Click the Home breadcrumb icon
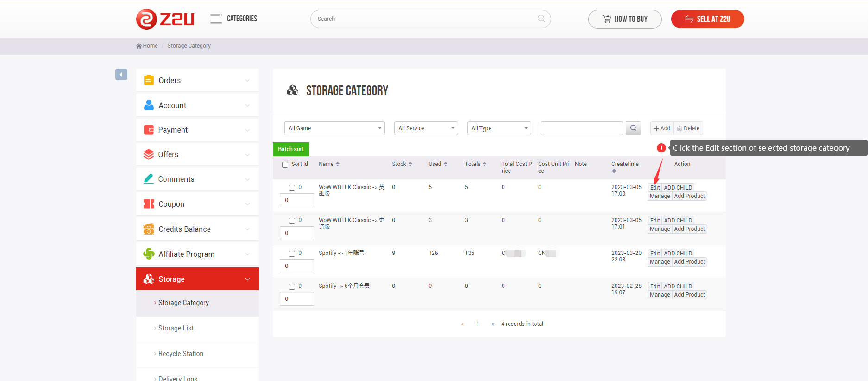This screenshot has height=381, width=868. click(x=139, y=46)
